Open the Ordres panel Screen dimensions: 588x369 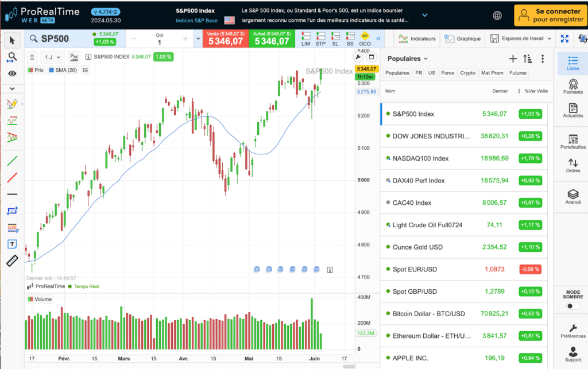[x=573, y=166]
